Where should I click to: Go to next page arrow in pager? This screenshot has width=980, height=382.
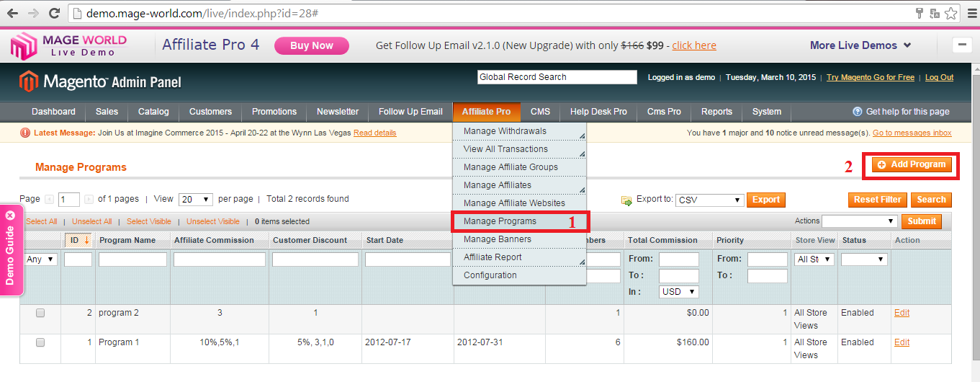(x=89, y=199)
